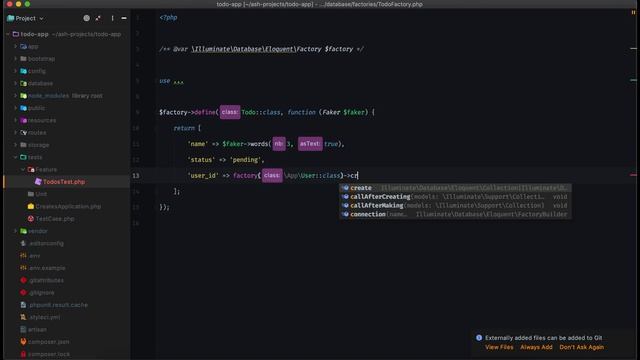Expand the bootstrap folder

(x=16, y=59)
